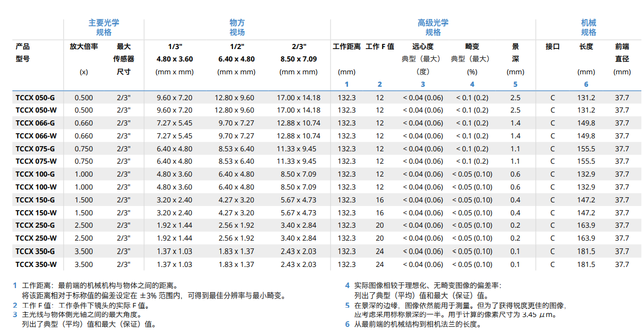644x333 pixels.
Task: Click the TCCX 050-G product row label
Action: coord(35,98)
